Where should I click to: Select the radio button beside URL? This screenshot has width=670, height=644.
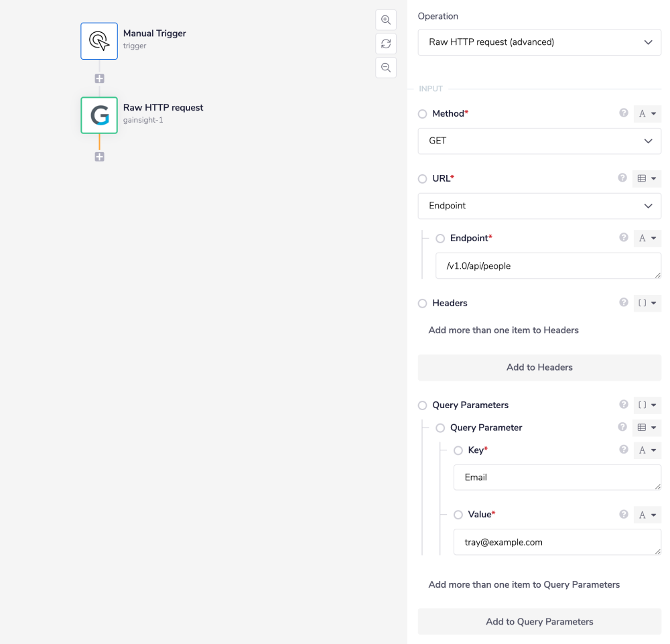[422, 179]
